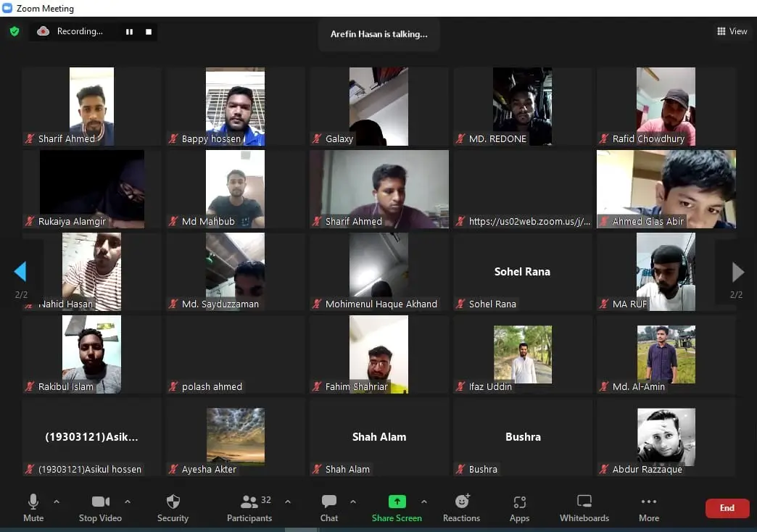Stop Video camera toggle

point(100,507)
